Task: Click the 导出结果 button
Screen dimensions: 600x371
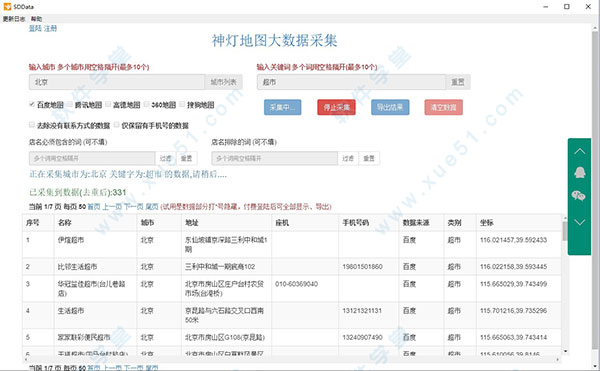Action: (x=390, y=107)
